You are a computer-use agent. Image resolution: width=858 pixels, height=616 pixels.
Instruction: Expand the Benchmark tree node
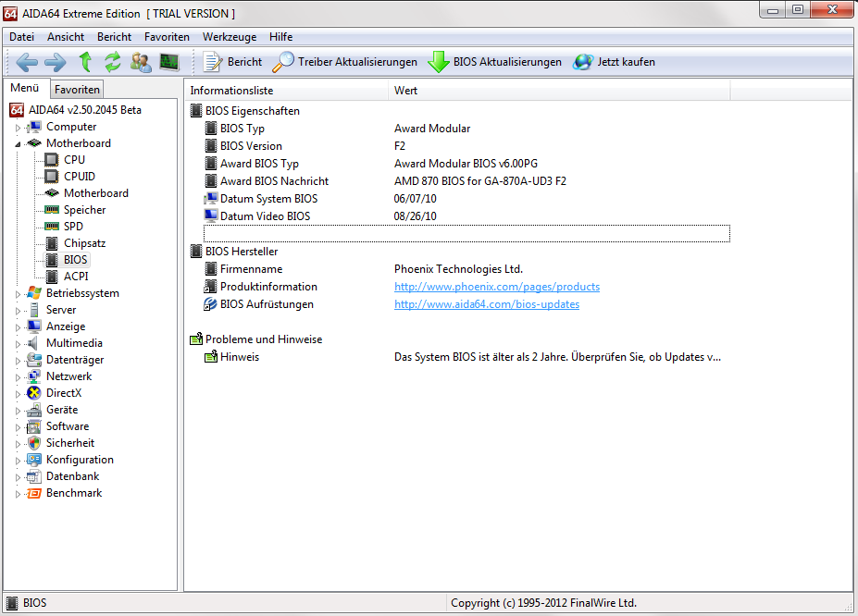[x=18, y=494]
